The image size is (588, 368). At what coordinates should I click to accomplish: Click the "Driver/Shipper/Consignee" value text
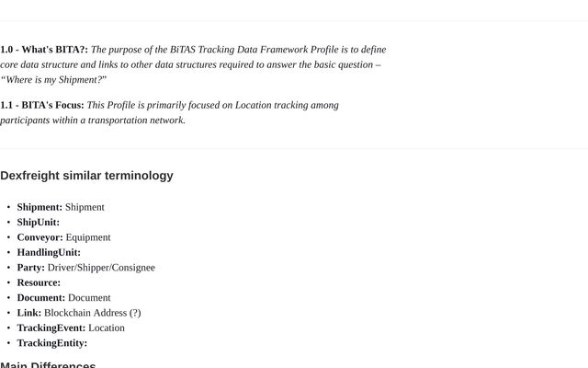101,268
